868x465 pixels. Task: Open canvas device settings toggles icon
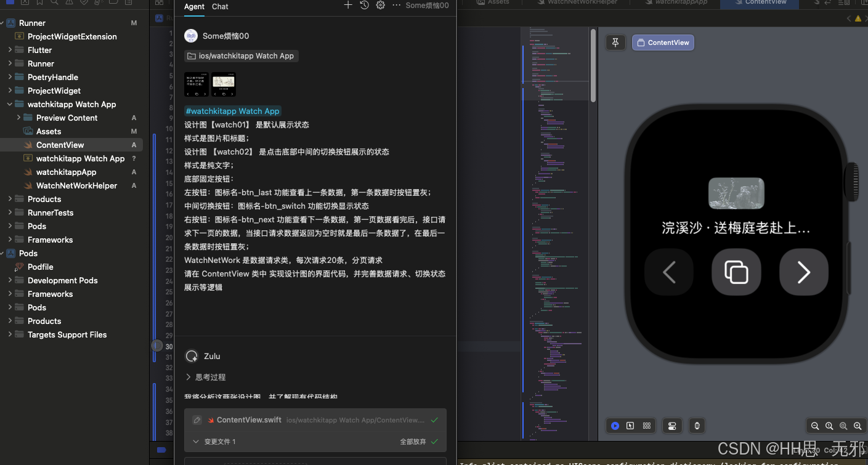coord(671,426)
